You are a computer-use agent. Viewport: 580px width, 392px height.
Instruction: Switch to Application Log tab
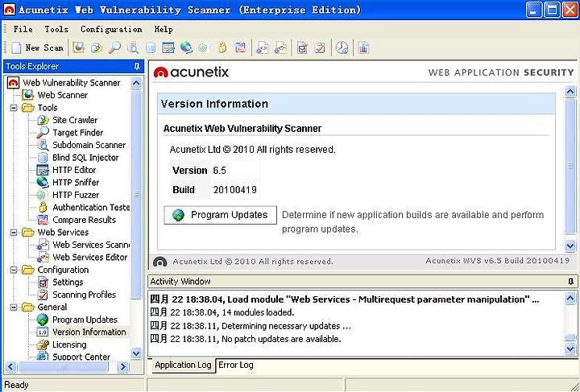click(x=183, y=365)
